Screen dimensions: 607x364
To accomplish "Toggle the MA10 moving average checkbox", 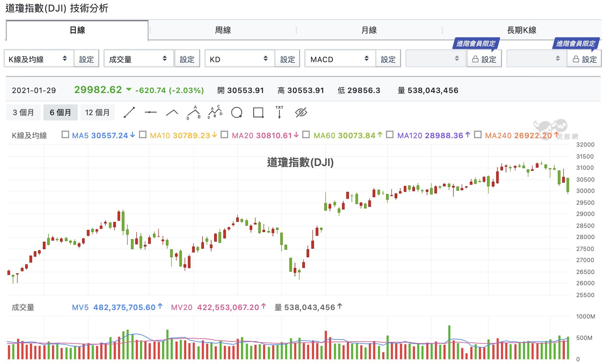I will [143, 135].
